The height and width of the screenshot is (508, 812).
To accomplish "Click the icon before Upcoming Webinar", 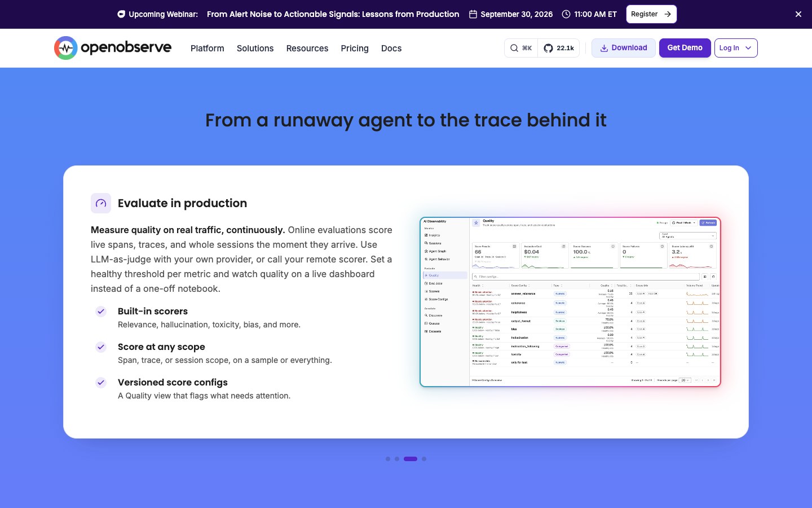I will click(x=121, y=14).
